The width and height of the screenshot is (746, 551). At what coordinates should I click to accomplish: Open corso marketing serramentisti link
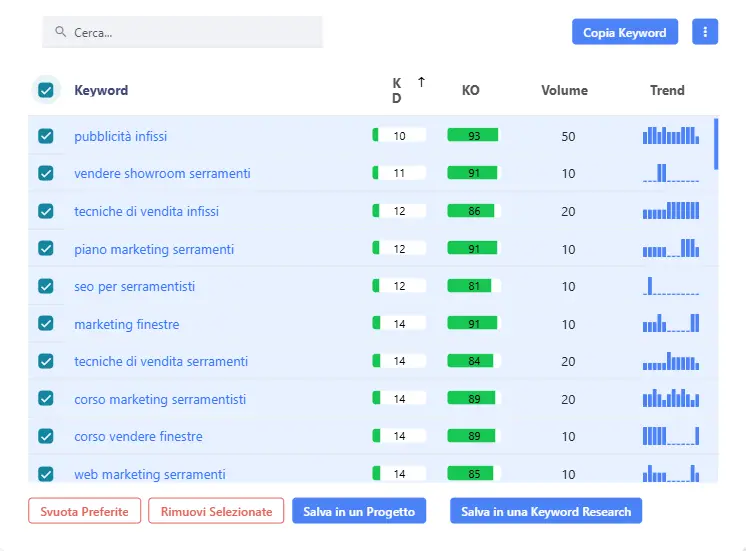pos(160,399)
